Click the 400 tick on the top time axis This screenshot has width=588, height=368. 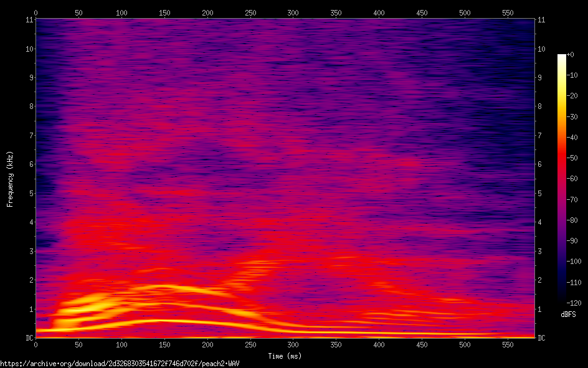click(379, 12)
